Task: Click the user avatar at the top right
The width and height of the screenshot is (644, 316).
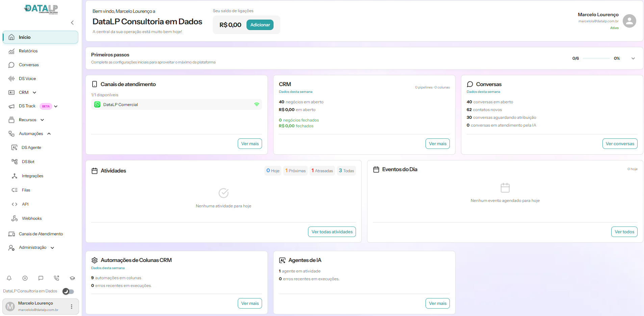Action: [629, 21]
